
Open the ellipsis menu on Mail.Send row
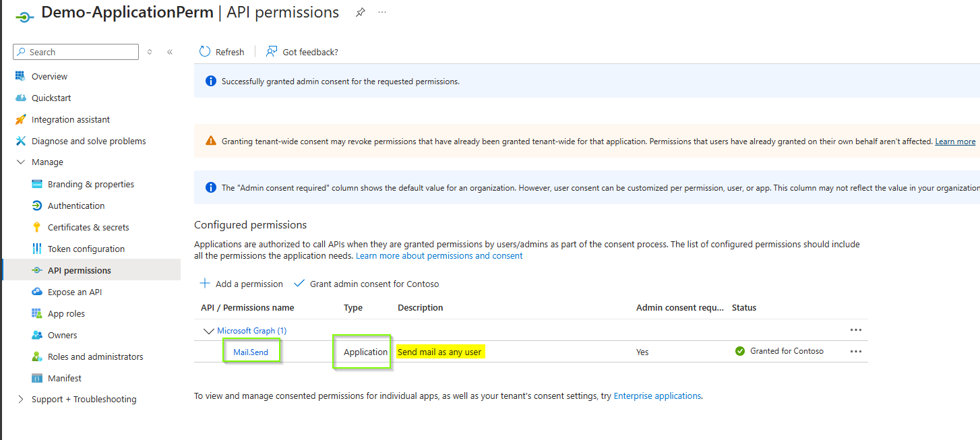(856, 352)
